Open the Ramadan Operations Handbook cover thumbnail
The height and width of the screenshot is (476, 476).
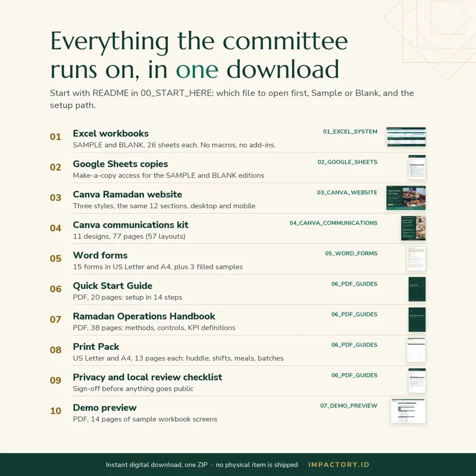pyautogui.click(x=417, y=320)
